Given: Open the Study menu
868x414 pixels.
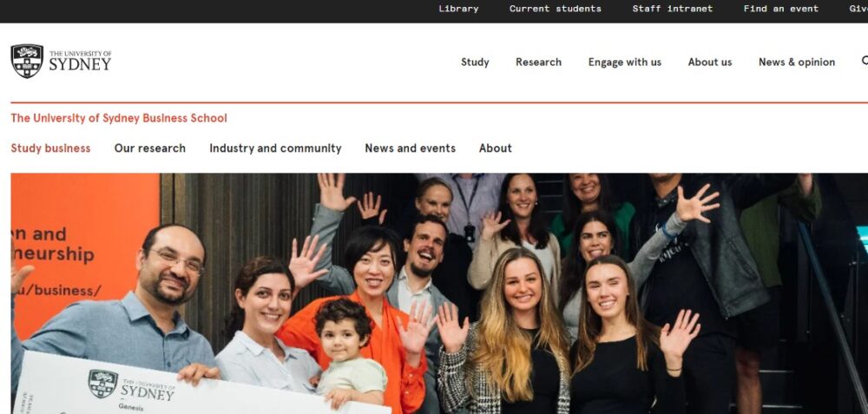Looking at the screenshot, I should point(475,62).
